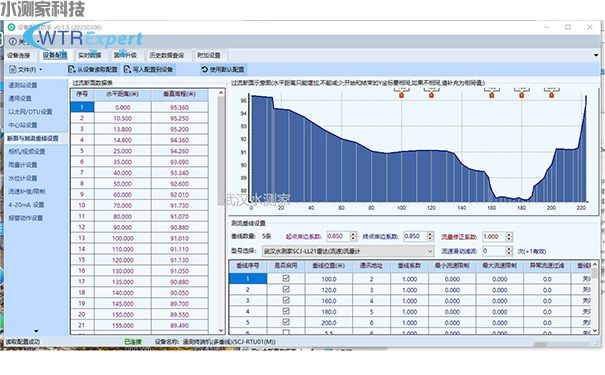Switch to the 设备连接 tab
The image size is (605, 375).
(x=19, y=55)
